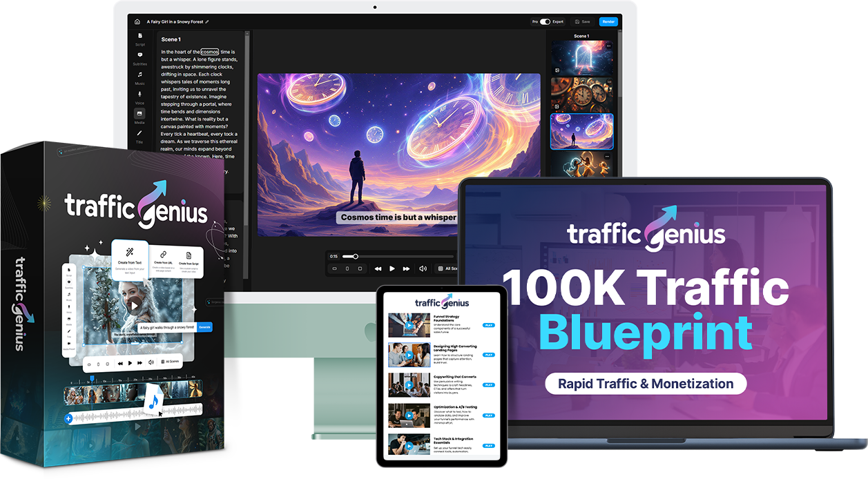Screen dimensions: 868x479
Task: Open the Music panel
Action: 140,75
